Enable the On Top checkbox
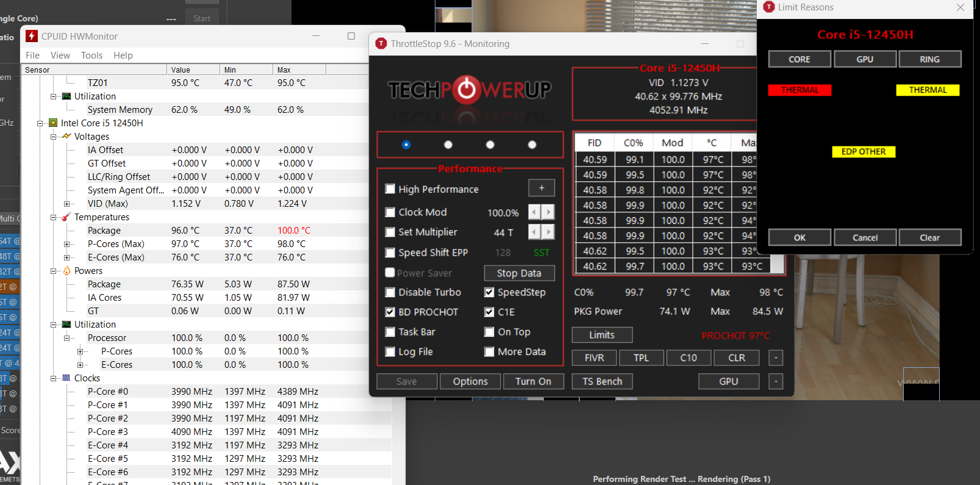 point(489,332)
